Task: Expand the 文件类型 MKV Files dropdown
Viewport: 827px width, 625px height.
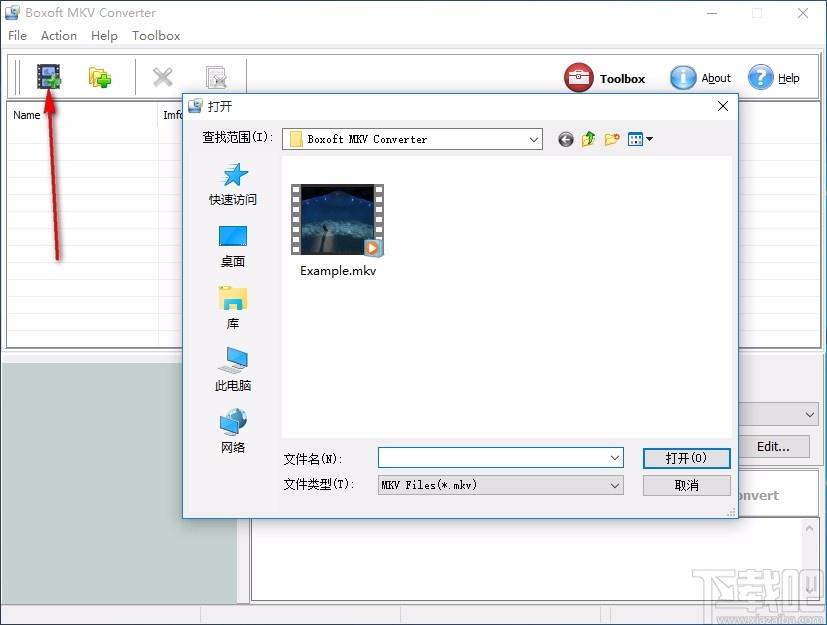Action: [x=501, y=485]
